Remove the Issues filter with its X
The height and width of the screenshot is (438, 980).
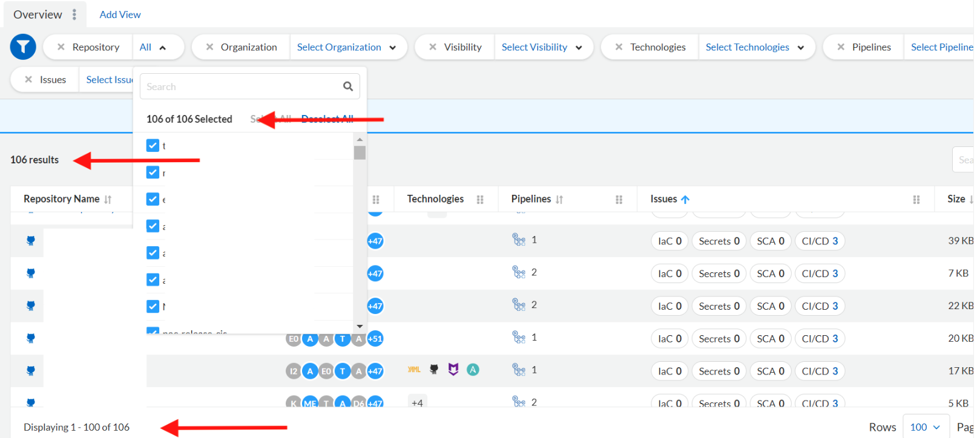[x=28, y=79]
